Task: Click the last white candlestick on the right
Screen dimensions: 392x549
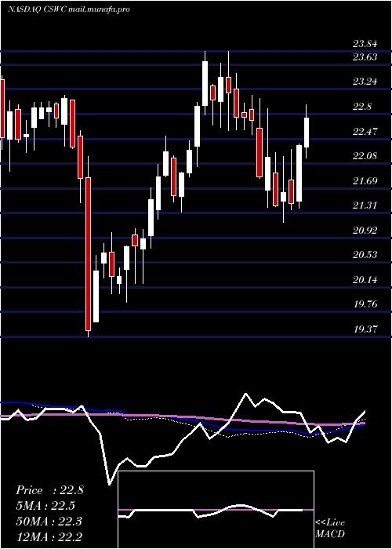Action: (x=307, y=133)
